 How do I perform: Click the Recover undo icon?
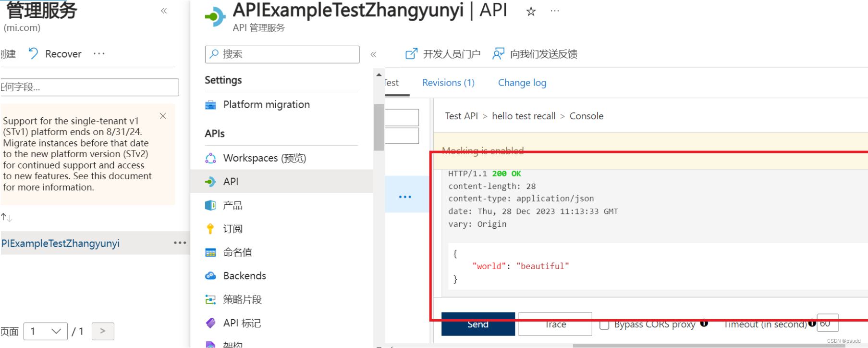pyautogui.click(x=33, y=53)
